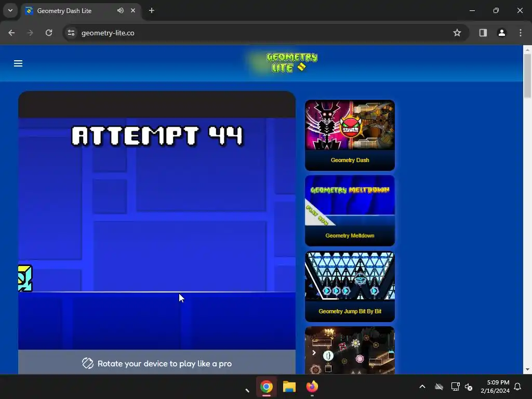Click the Rotate your device banner
This screenshot has width=532, height=399.
157,363
